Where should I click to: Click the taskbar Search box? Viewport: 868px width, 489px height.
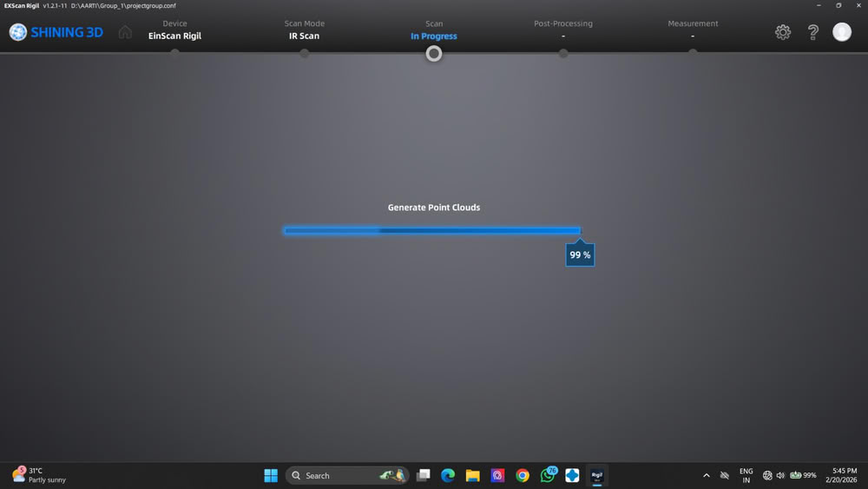(347, 475)
